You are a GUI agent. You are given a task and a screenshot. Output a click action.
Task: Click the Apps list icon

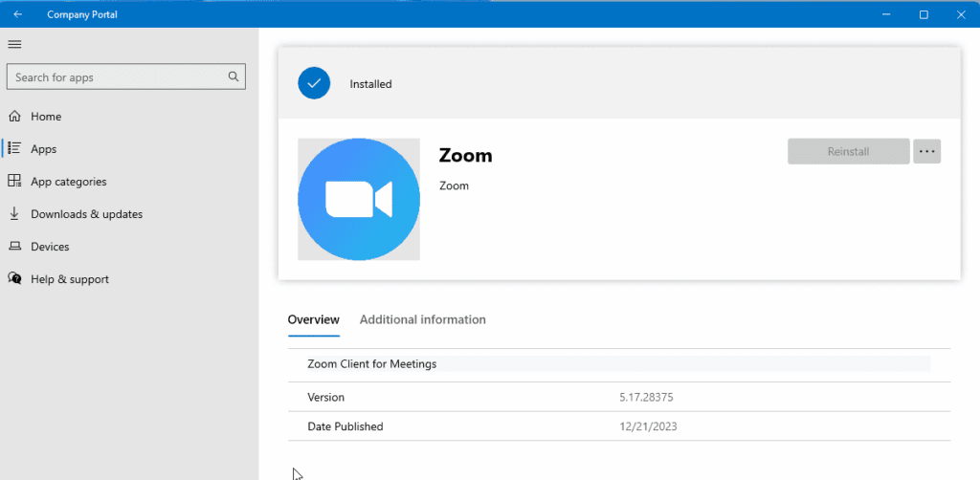click(14, 149)
